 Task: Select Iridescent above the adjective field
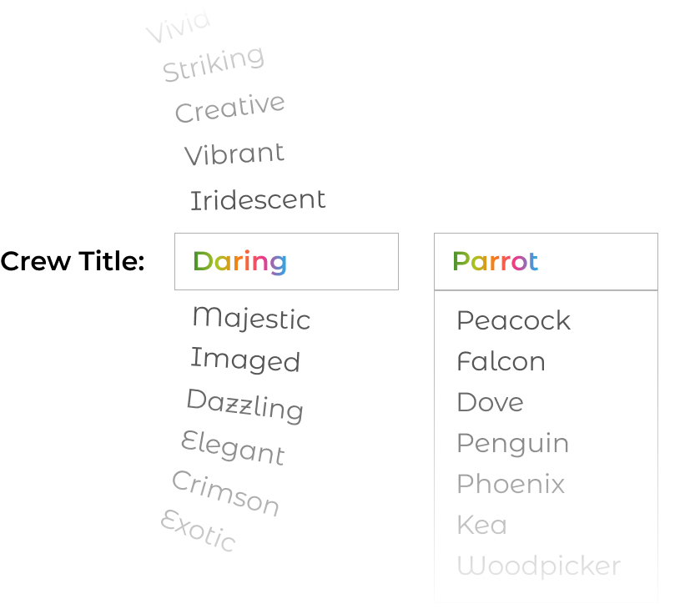[x=258, y=200]
